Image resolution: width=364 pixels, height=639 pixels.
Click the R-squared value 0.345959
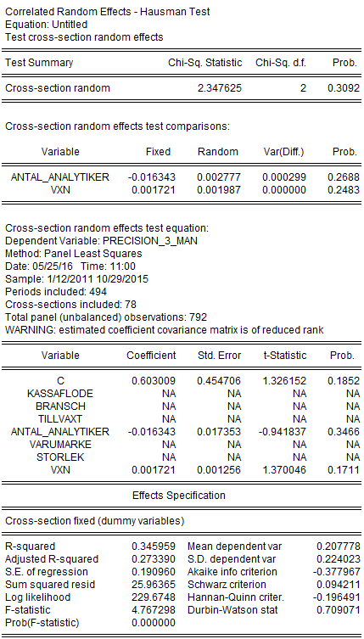[154, 547]
